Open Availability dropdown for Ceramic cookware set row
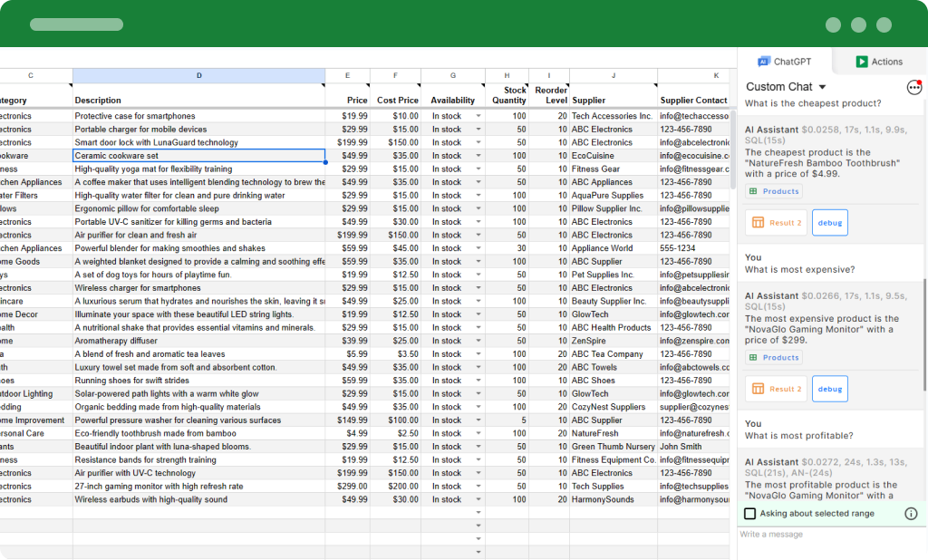The image size is (928, 560). coord(478,156)
